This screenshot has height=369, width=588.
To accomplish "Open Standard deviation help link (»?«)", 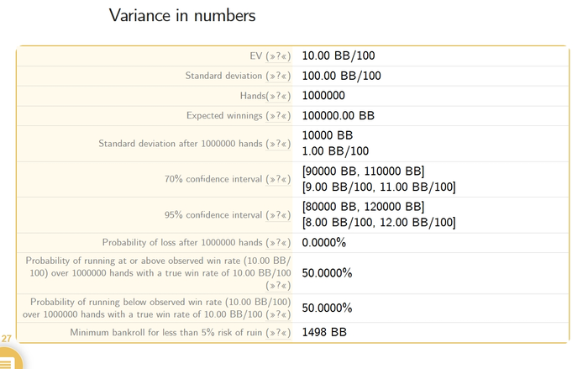I will [x=278, y=76].
